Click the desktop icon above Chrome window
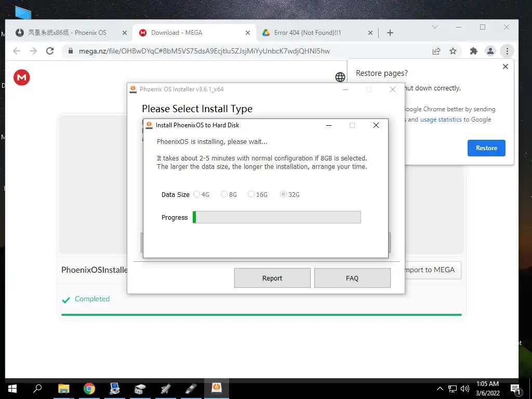The height and width of the screenshot is (399, 532). coord(23,13)
